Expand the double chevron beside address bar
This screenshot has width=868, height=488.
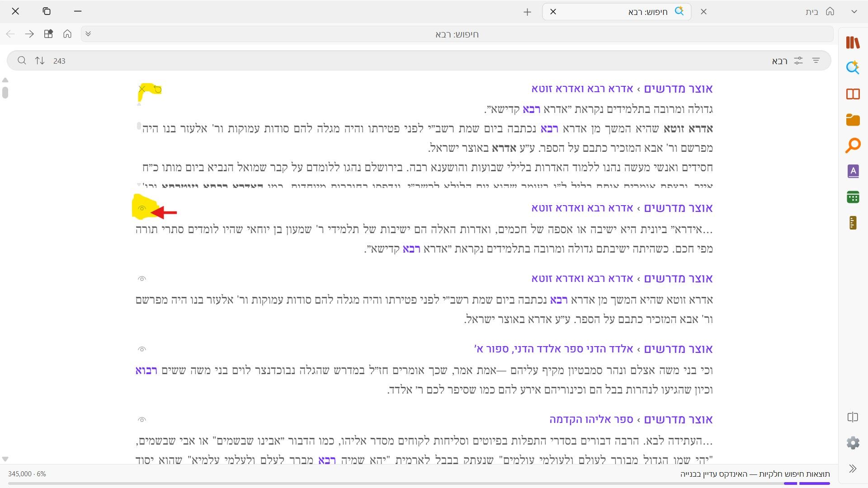[88, 34]
